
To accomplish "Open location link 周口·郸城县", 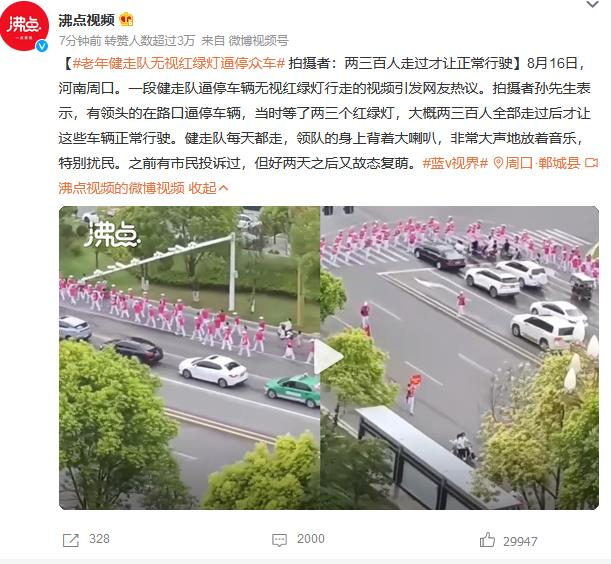I will (x=542, y=163).
